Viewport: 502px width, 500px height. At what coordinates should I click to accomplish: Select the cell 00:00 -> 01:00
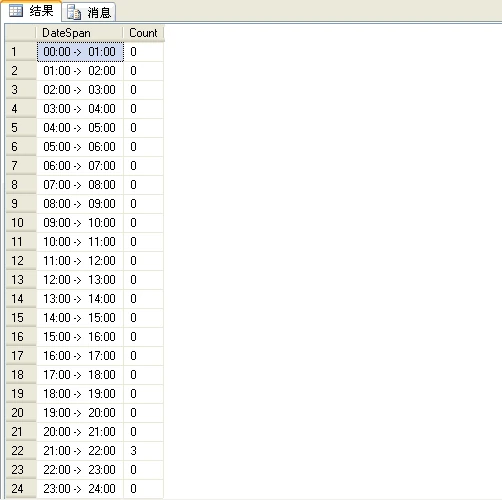tap(80, 52)
